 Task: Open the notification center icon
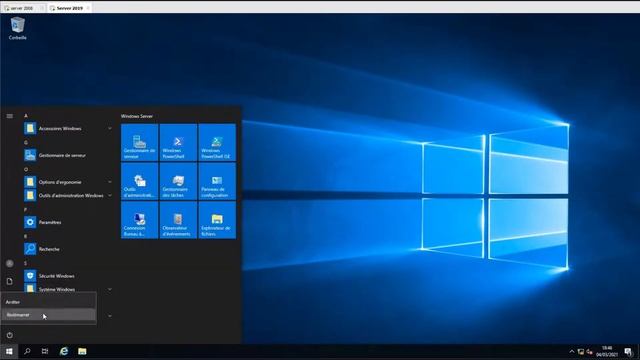(628, 351)
